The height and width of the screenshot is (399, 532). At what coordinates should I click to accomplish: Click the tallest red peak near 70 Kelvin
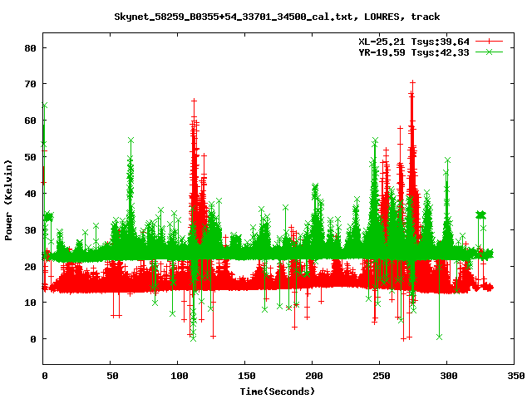[412, 82]
